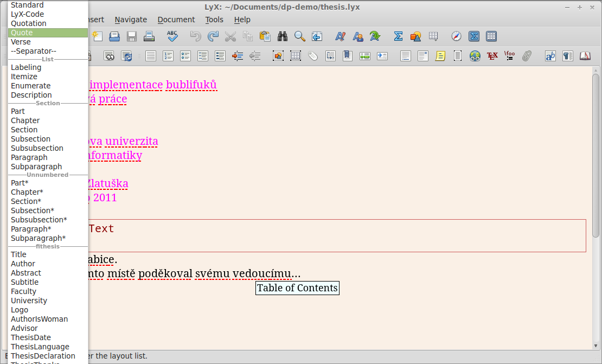Insert a table float
Viewport: 602px width, 364px height.
coord(295,56)
